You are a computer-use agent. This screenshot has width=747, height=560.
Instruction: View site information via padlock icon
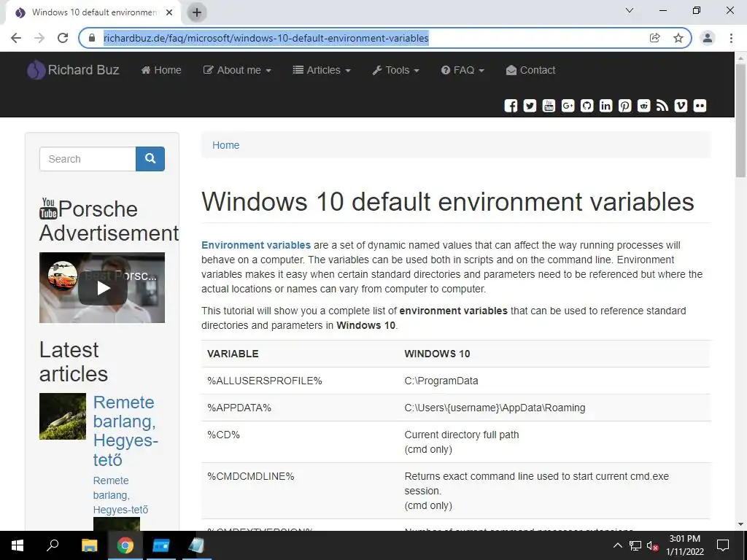coord(92,38)
